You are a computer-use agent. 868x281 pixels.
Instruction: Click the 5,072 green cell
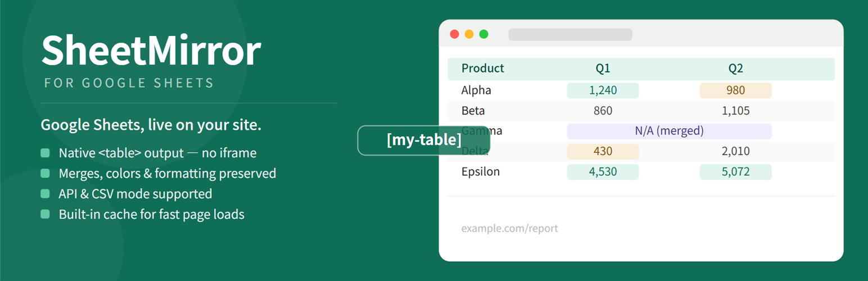point(735,171)
